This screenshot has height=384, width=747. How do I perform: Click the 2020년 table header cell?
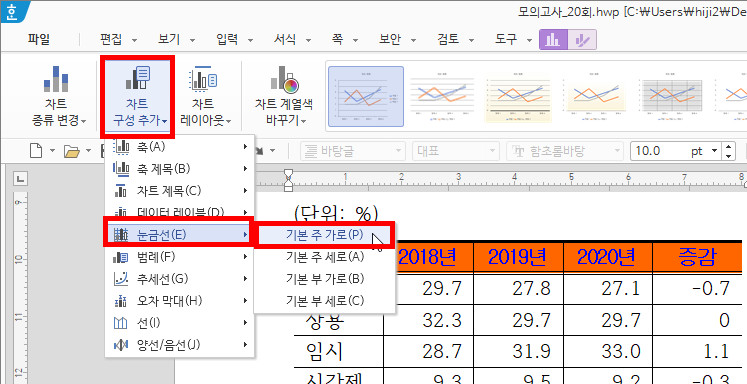pyautogui.click(x=608, y=257)
